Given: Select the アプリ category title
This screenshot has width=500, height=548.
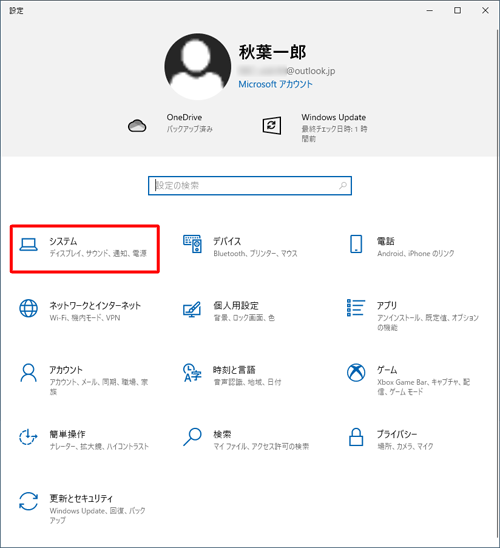Looking at the screenshot, I should [x=387, y=305].
